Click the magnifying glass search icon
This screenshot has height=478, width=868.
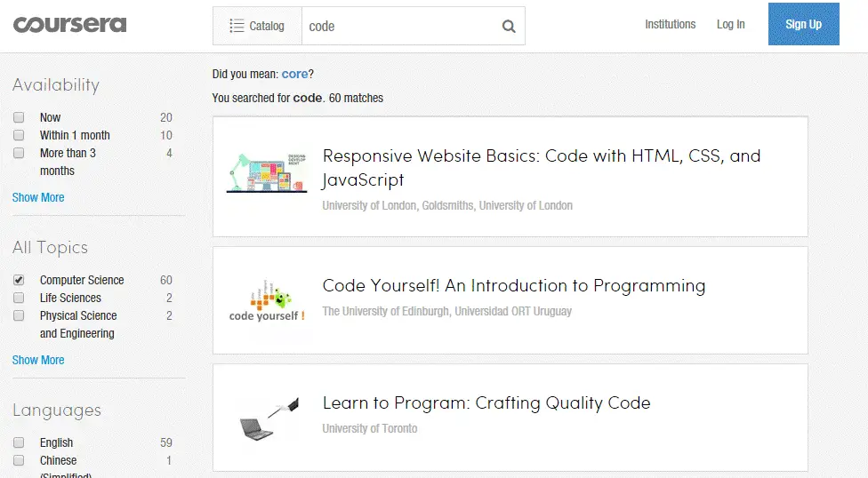click(508, 26)
